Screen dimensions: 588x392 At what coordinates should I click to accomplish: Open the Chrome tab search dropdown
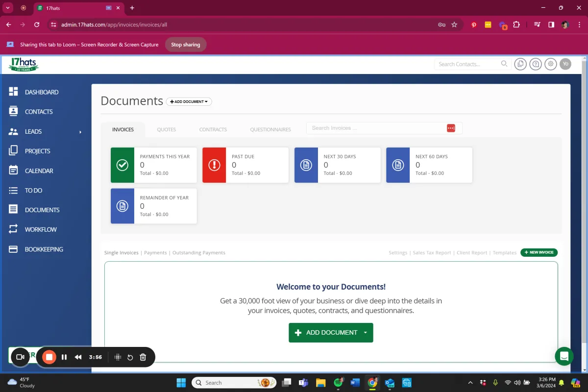point(8,8)
